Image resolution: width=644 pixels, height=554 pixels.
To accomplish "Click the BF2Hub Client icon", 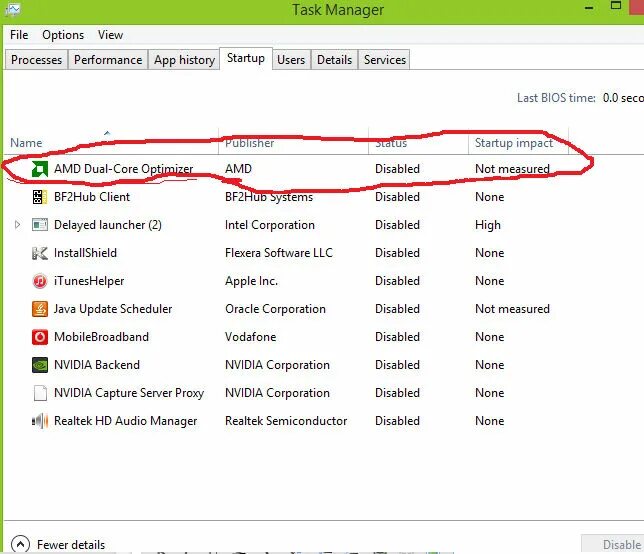I will (40, 197).
